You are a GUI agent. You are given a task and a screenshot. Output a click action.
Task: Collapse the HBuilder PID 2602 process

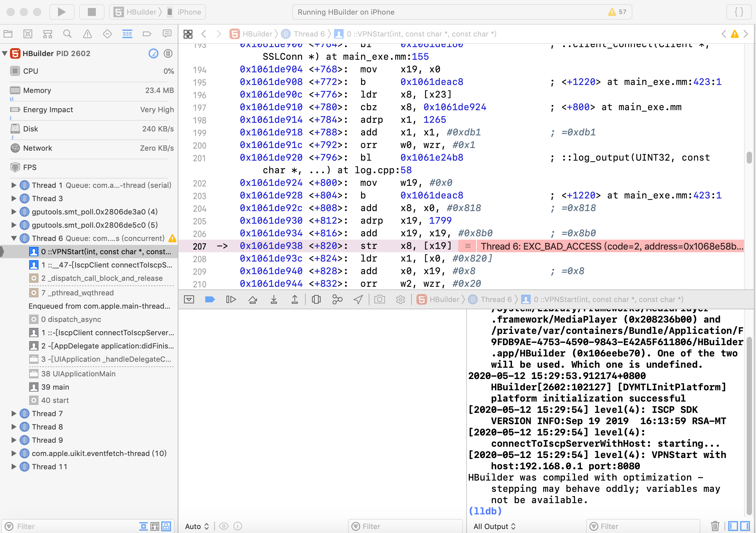[5, 53]
